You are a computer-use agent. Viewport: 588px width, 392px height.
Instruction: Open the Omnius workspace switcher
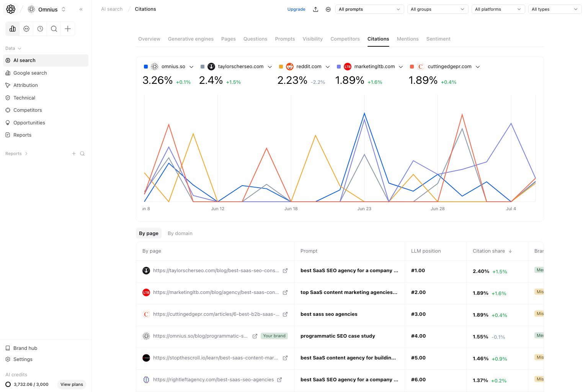pos(47,9)
